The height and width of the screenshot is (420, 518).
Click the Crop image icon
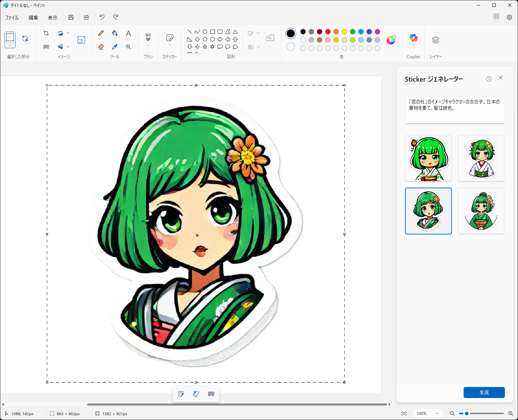tap(46, 33)
